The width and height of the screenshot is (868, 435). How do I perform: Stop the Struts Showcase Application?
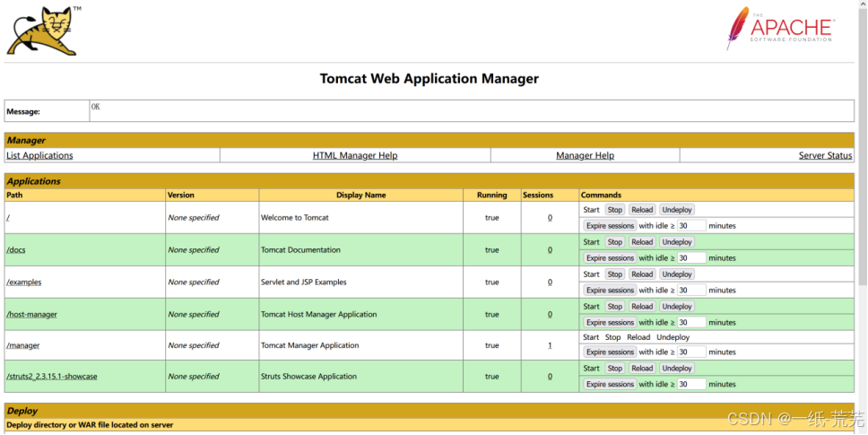(614, 368)
